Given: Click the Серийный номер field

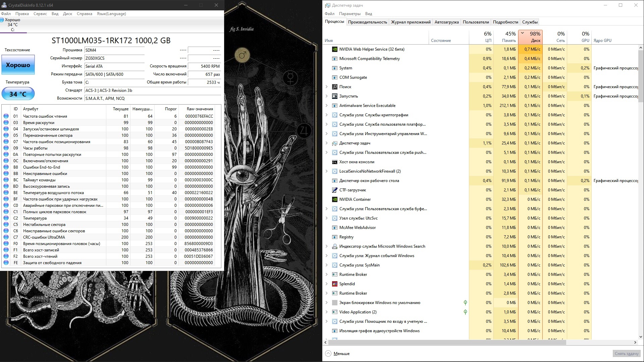Looking at the screenshot, I should [x=114, y=58].
